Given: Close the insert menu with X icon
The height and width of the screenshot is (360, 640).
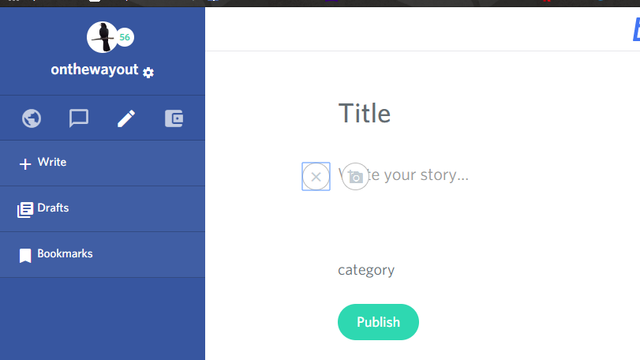Looking at the screenshot, I should (316, 177).
